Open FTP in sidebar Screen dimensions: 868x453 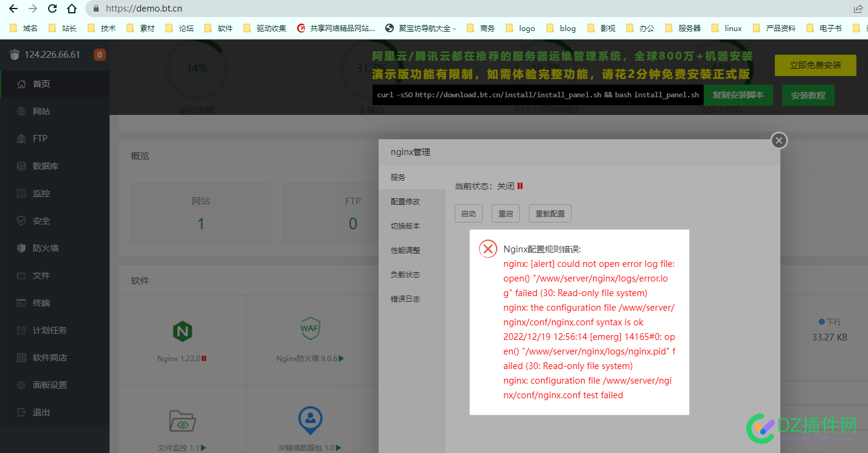pos(55,139)
